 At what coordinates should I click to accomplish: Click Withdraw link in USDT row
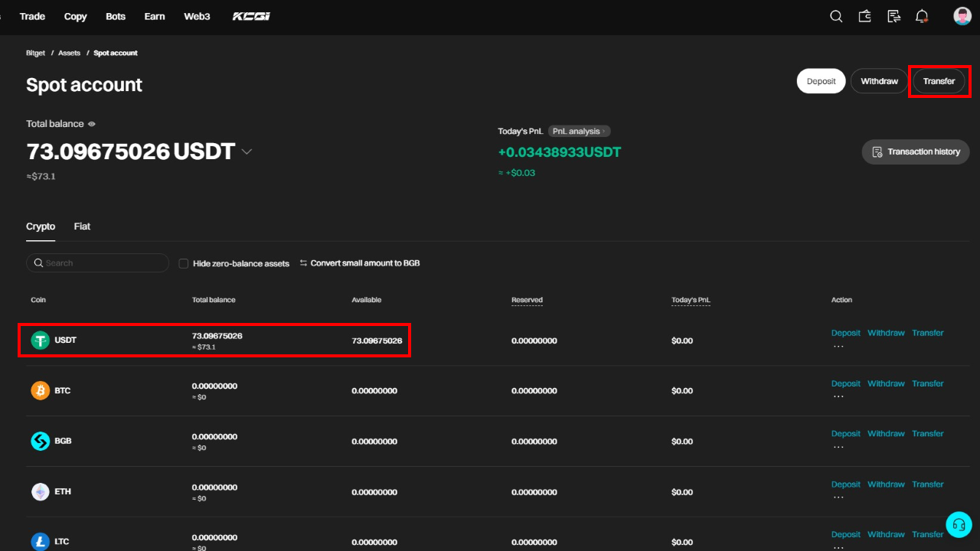886,333
